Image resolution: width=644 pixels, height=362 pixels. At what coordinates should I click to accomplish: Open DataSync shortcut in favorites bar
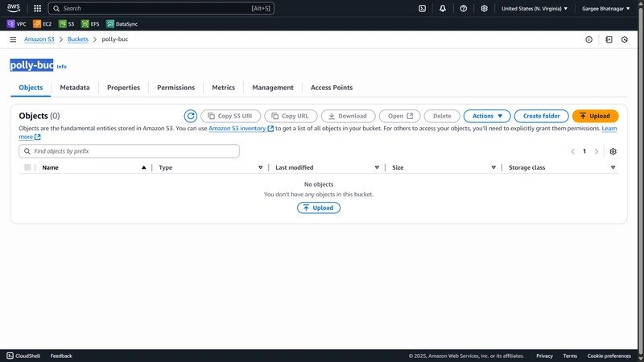[122, 24]
